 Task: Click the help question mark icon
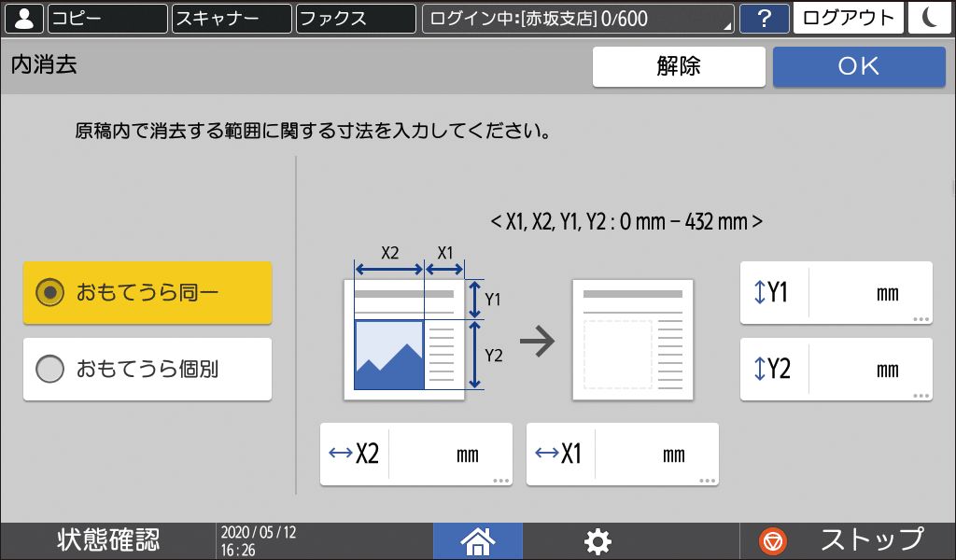pos(765,18)
